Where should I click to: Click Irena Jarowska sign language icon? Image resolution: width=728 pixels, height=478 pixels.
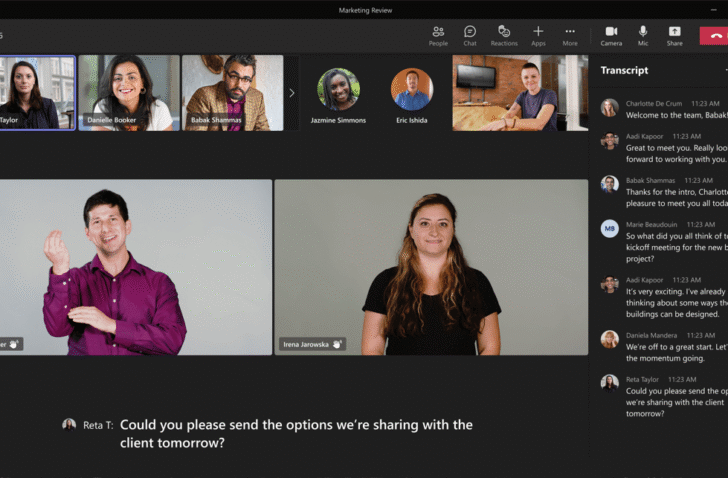tap(337, 344)
